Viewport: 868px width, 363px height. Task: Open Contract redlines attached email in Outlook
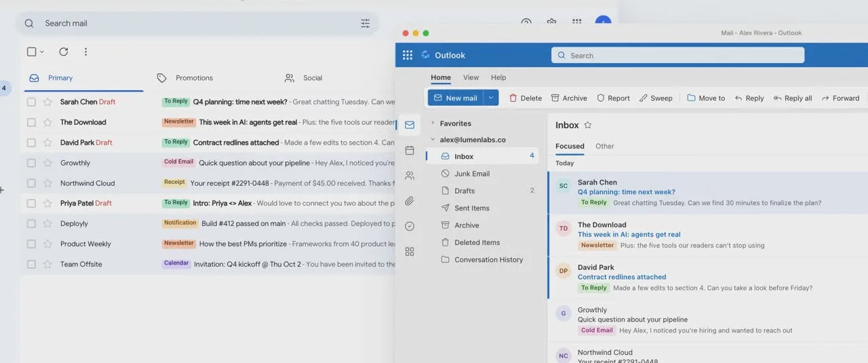pos(707,278)
